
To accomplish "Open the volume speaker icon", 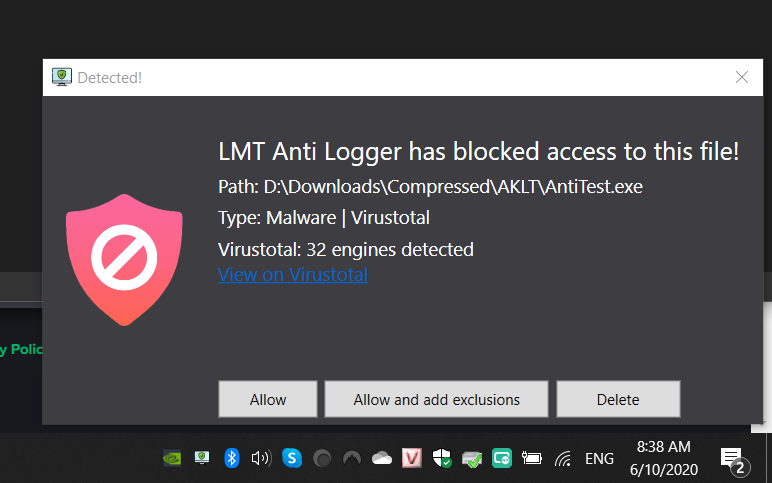I will click(261, 458).
